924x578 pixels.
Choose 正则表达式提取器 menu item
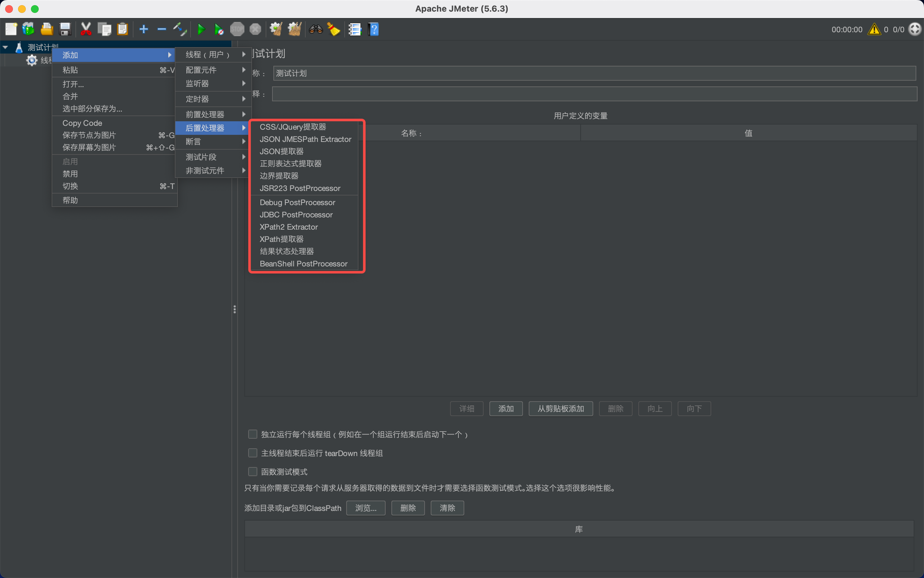[304, 164]
